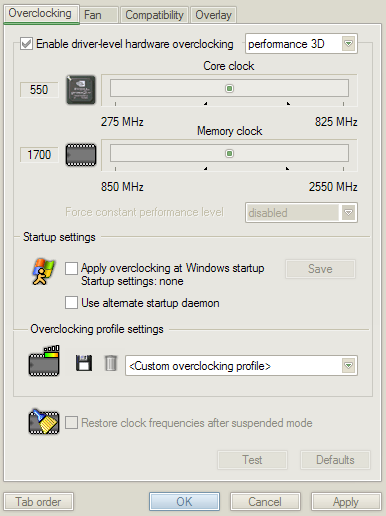Switch to the Overclocking tab
This screenshot has height=516, width=386.
pos(41,14)
